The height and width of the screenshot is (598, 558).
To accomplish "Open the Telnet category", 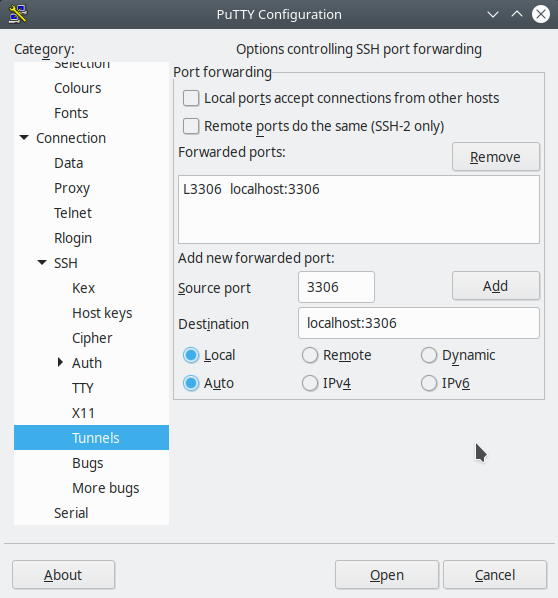I will click(x=73, y=213).
